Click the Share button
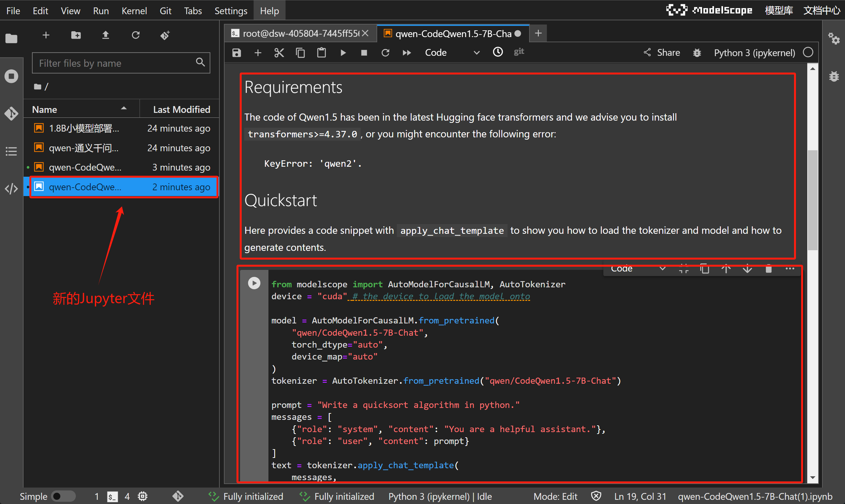The image size is (845, 504). pos(662,53)
